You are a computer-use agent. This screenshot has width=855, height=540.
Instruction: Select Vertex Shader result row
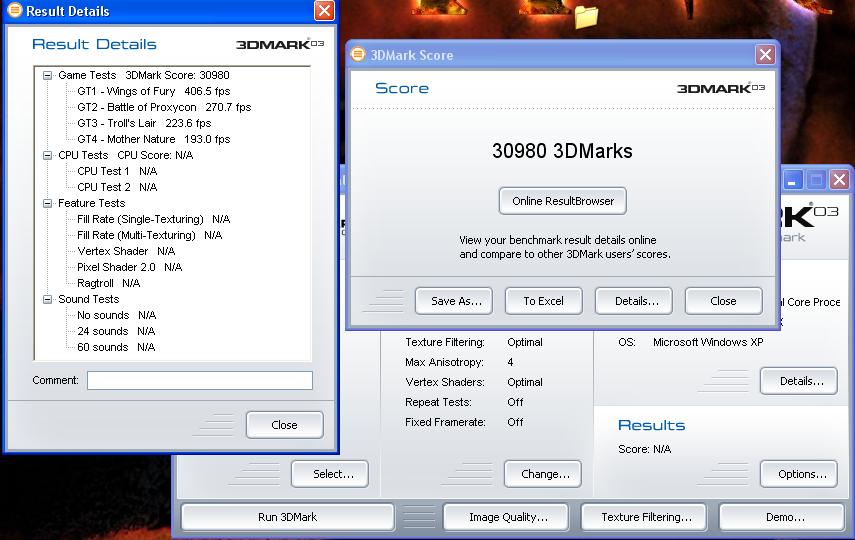(126, 251)
